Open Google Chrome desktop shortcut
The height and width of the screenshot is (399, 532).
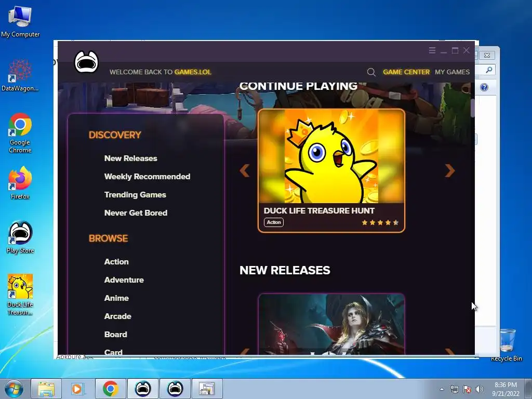20,133
